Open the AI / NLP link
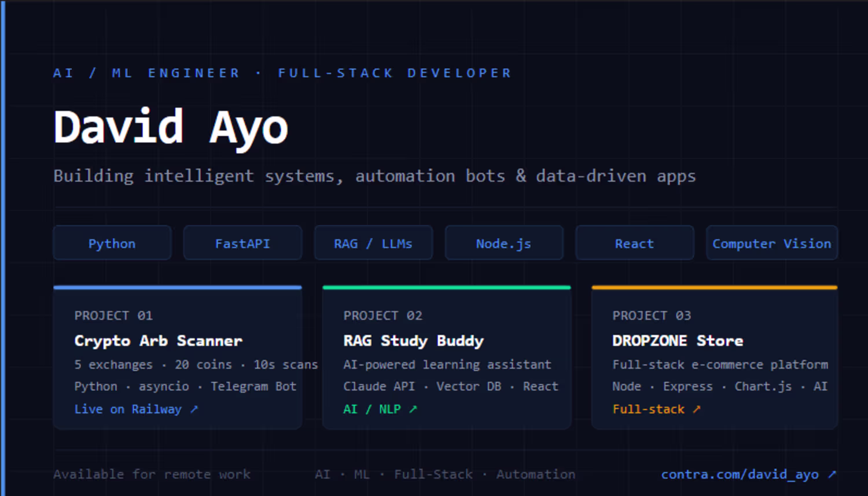 click(380, 409)
